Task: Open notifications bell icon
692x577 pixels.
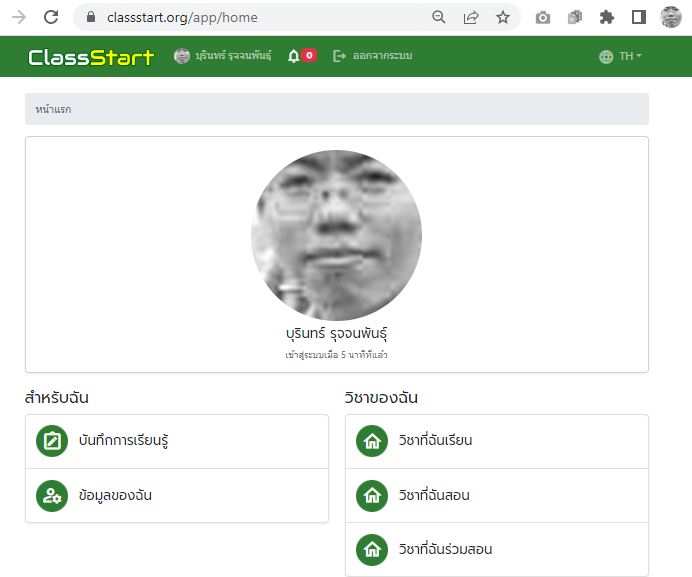Action: (293, 56)
